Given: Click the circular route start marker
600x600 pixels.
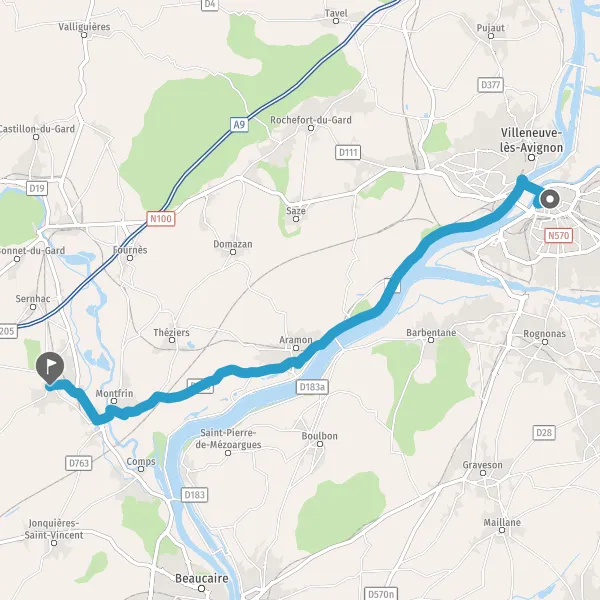Looking at the screenshot, I should 550,199.
